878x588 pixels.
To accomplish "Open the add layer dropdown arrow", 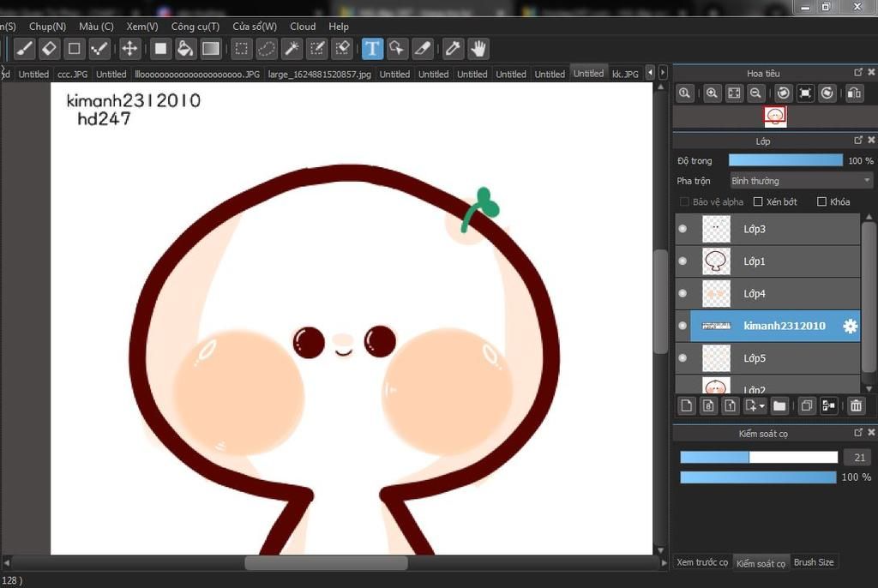I will pos(762,406).
